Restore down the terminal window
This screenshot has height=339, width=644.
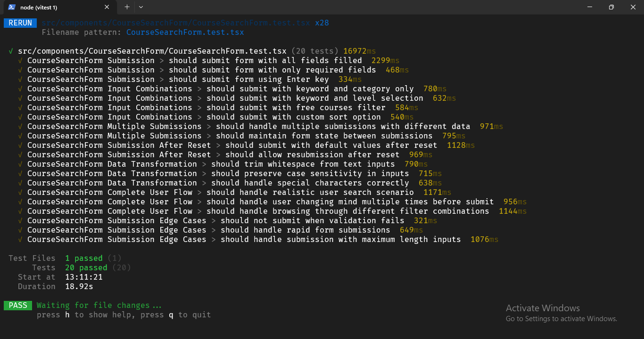click(x=611, y=7)
